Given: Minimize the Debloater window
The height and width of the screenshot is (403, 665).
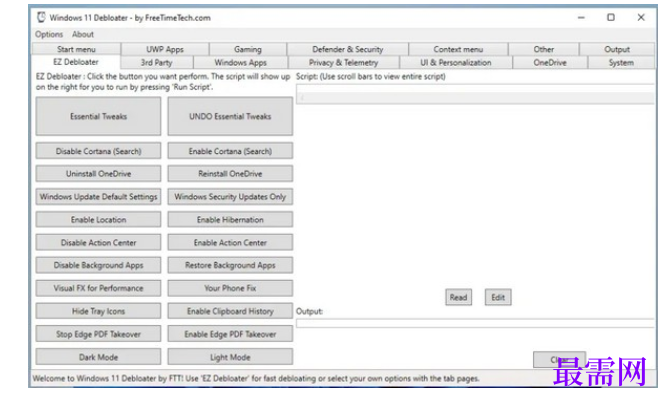Looking at the screenshot, I should 581,17.
